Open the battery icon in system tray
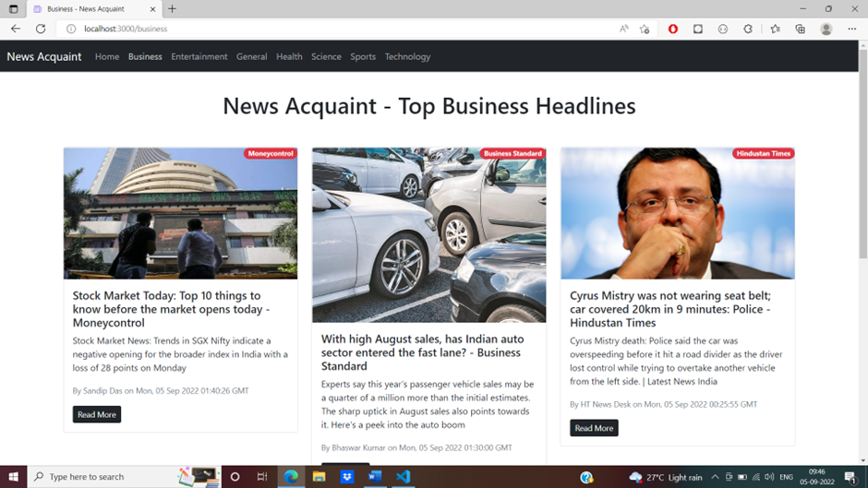The height and width of the screenshot is (488, 868). [742, 477]
